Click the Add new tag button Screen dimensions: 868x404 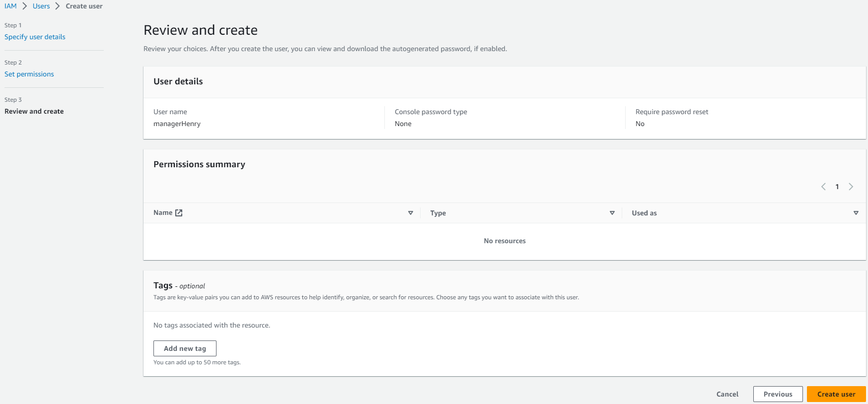(185, 348)
